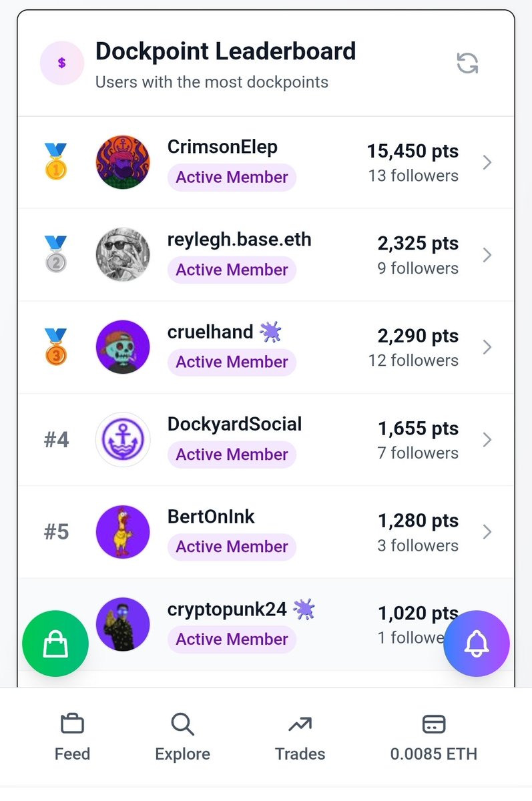The height and width of the screenshot is (801, 532).
Task: Click the refresh leaderboard icon
Action: (467, 63)
